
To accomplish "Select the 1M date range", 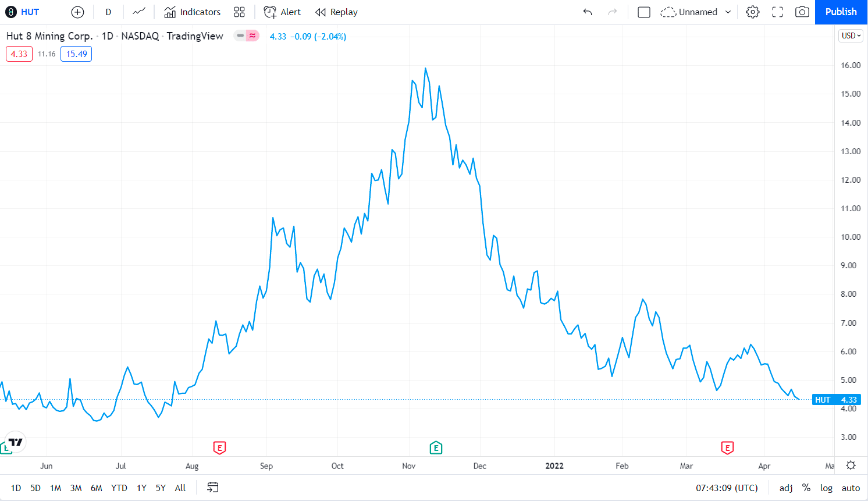I will tap(56, 488).
